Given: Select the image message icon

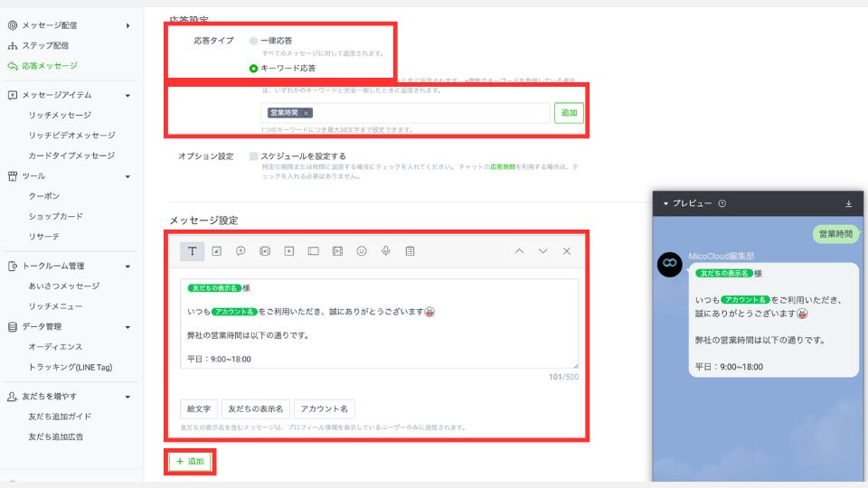Looking at the screenshot, I should point(216,251).
